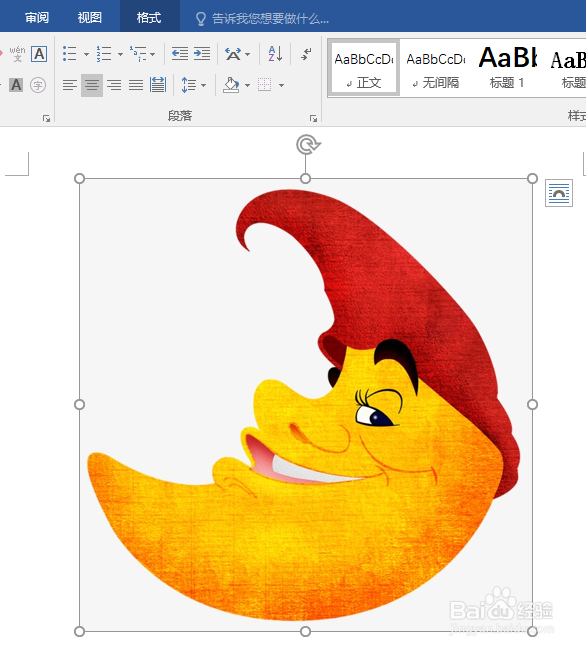
Task: Apply distributed alignment
Action: tap(158, 85)
